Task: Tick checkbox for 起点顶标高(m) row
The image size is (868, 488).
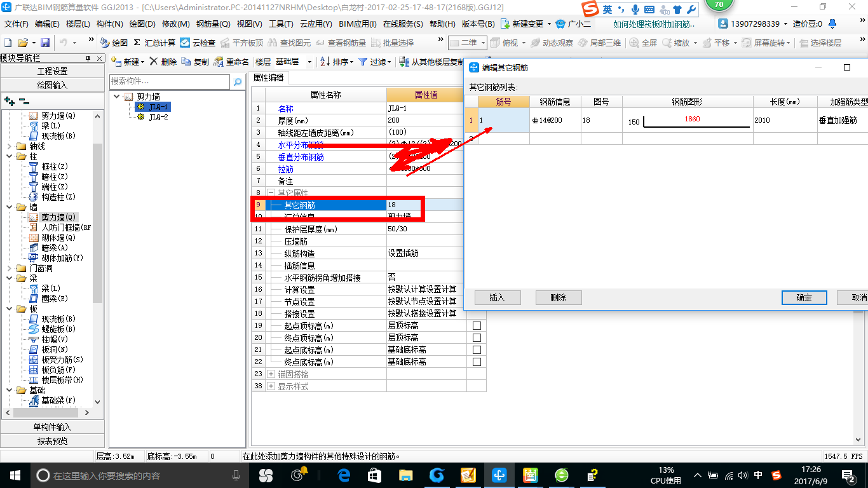Action: pyautogui.click(x=477, y=325)
